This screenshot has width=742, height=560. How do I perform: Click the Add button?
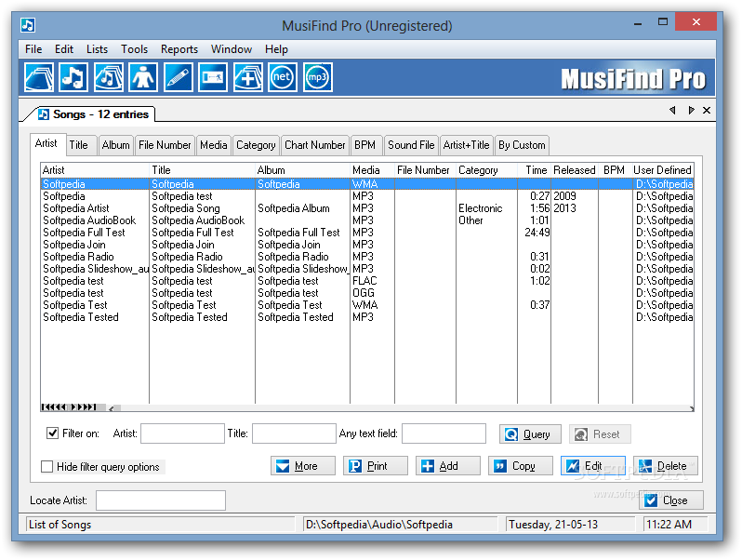(x=447, y=466)
